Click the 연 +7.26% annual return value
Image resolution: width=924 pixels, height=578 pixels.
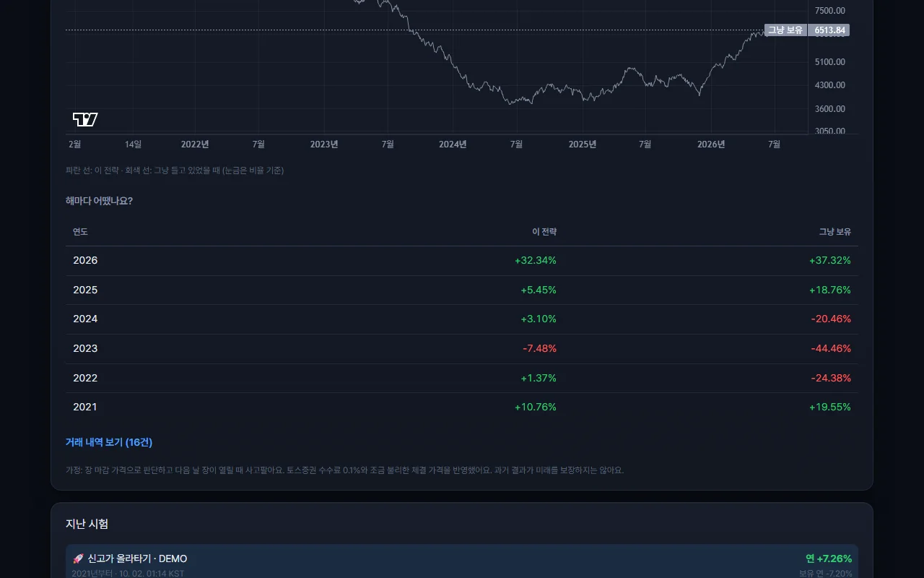(x=829, y=558)
